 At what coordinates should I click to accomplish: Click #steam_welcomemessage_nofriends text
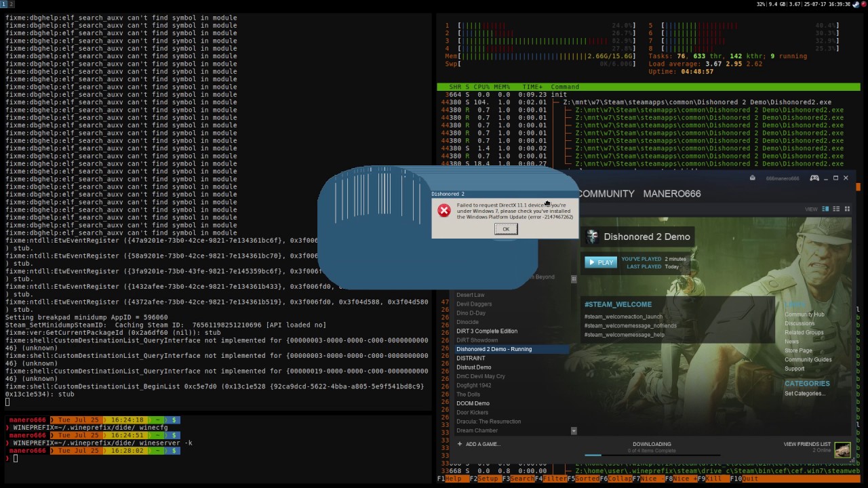(x=631, y=325)
